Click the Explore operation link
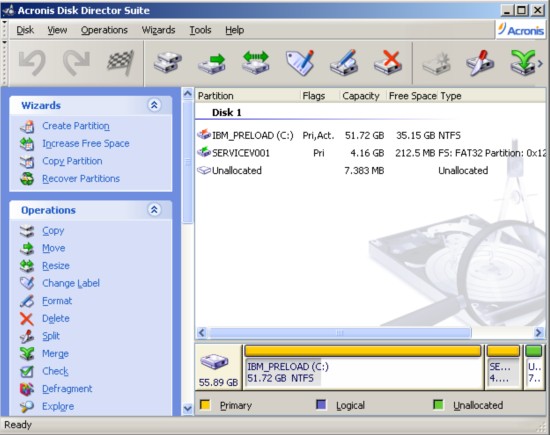Image resolution: width=550 pixels, height=435 pixels. pos(58,406)
